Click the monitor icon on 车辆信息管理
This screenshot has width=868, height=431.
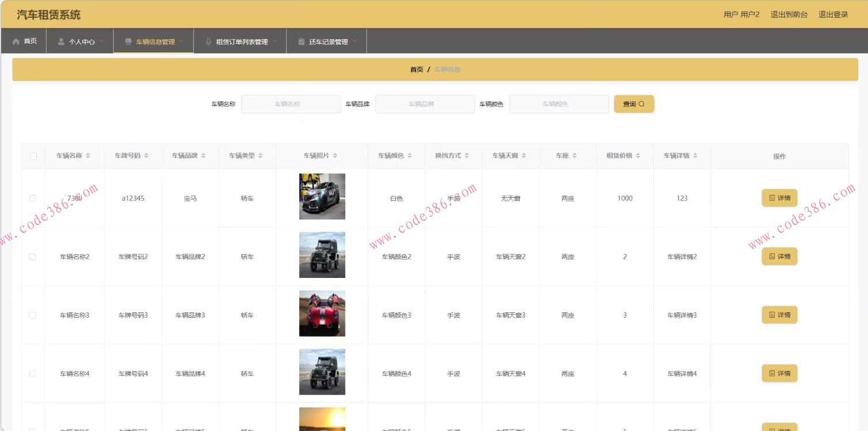128,40
